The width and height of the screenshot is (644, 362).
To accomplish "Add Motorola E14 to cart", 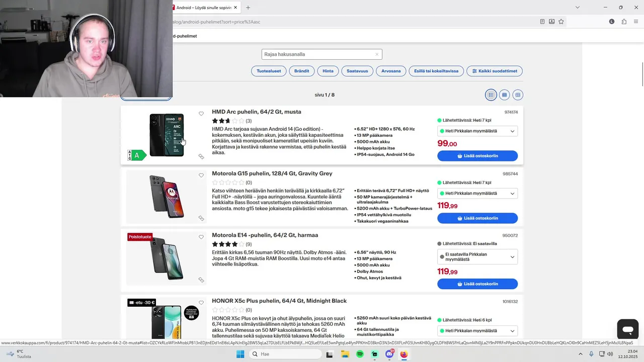I will tap(477, 284).
